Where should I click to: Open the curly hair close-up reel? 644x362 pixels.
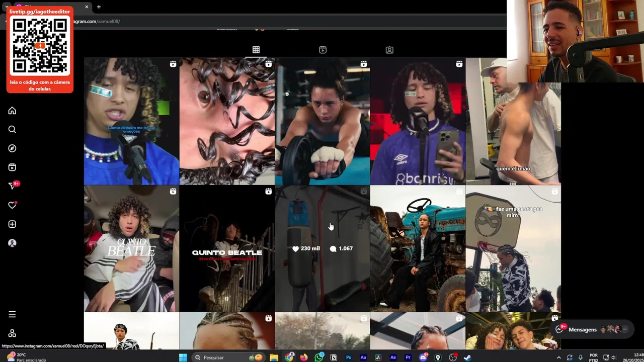pyautogui.click(x=227, y=121)
